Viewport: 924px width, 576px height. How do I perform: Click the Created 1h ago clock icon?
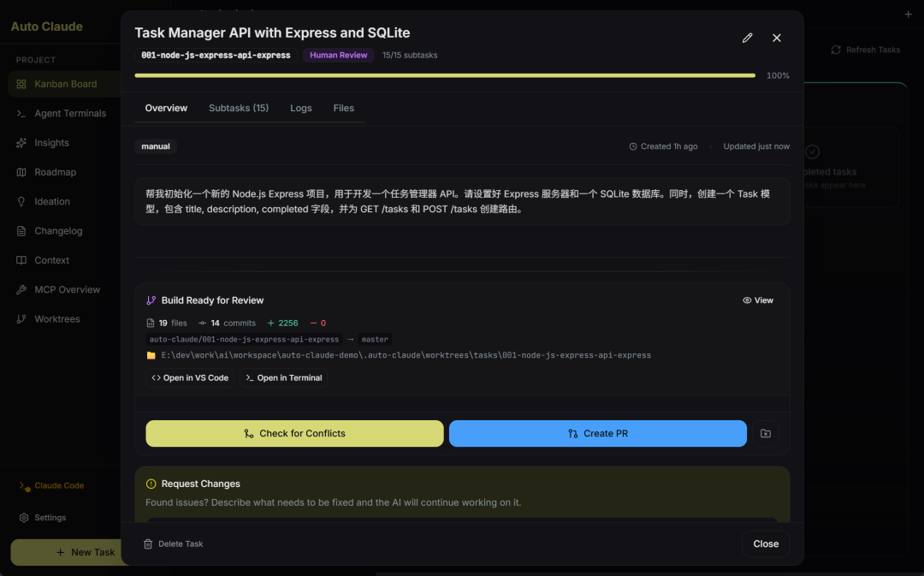633,146
